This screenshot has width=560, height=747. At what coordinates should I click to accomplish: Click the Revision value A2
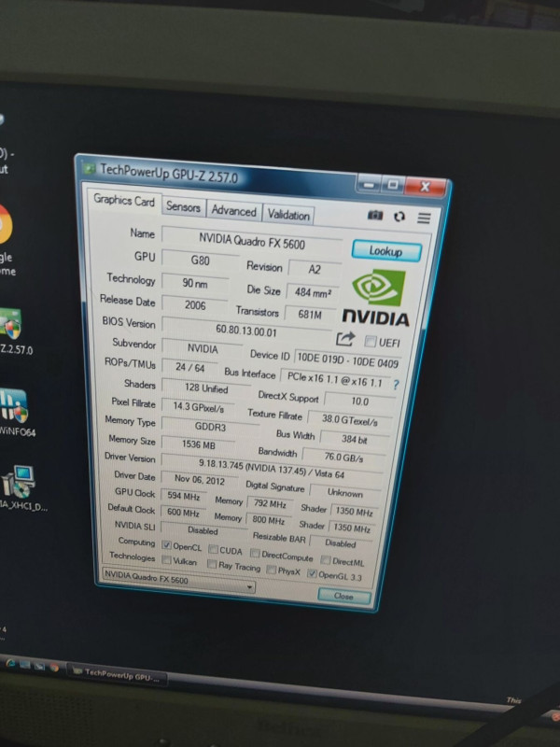point(315,270)
